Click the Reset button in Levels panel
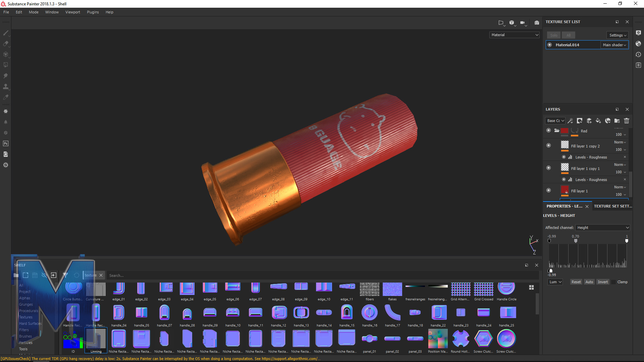This screenshot has width=644, height=362. pyautogui.click(x=576, y=282)
